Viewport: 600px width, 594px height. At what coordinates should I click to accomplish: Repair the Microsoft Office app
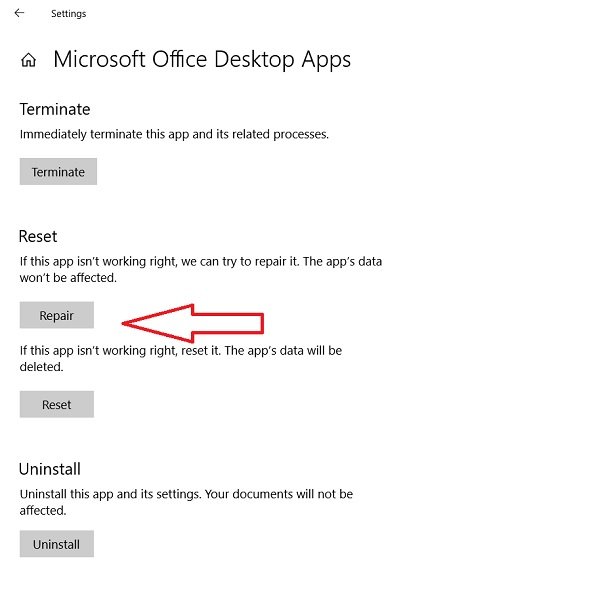57,316
